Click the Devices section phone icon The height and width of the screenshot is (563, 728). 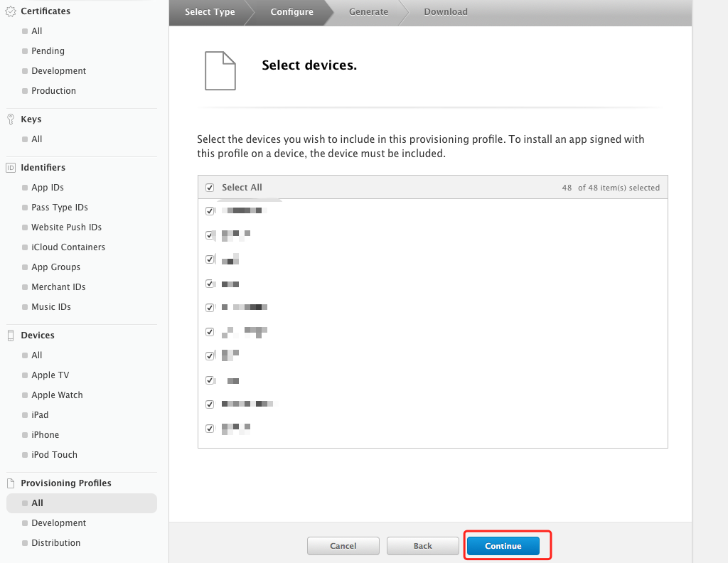(x=11, y=336)
